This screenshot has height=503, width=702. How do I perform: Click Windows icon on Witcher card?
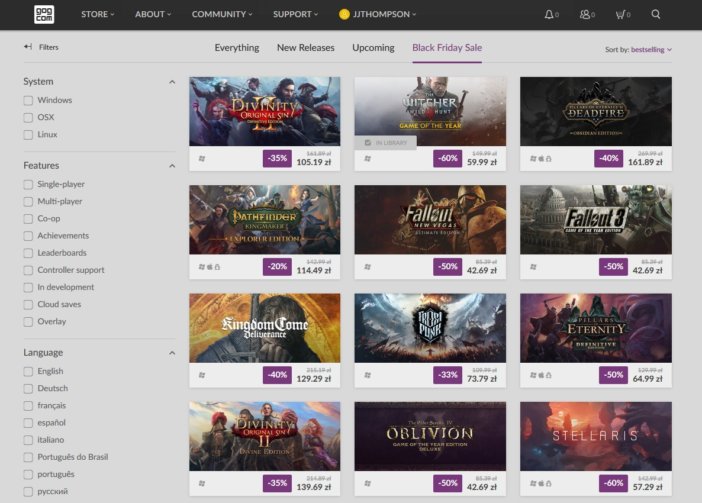[368, 158]
